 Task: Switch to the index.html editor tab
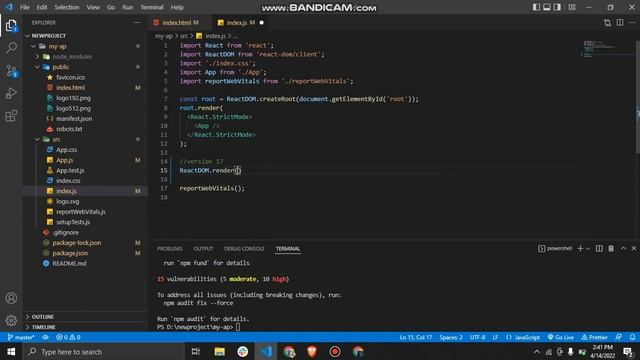point(180,23)
